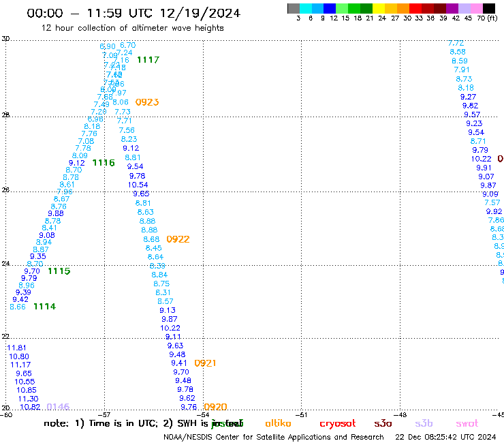Click the green '1115' time label
Image resolution: width=504 pixels, height=443 pixels.
click(x=59, y=271)
